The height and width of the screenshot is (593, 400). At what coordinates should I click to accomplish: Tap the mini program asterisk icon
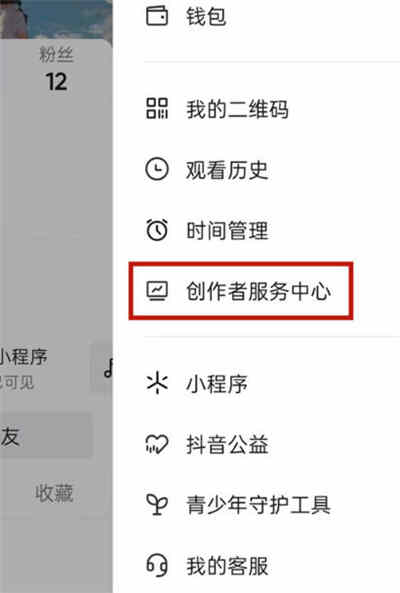(x=157, y=383)
